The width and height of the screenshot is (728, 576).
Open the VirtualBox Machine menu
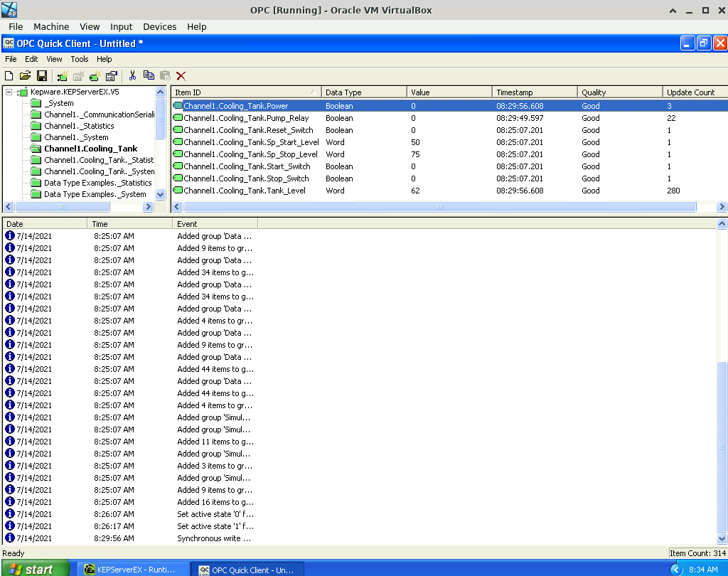pos(51,27)
